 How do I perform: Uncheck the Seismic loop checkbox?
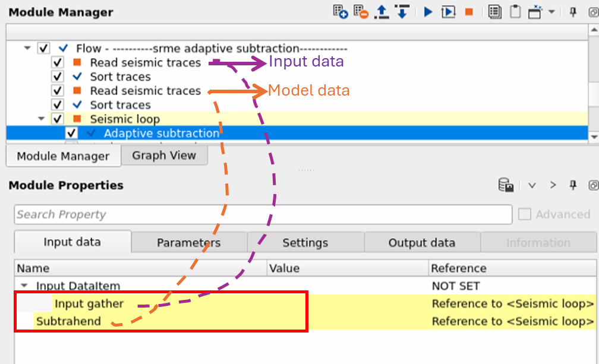(x=58, y=119)
